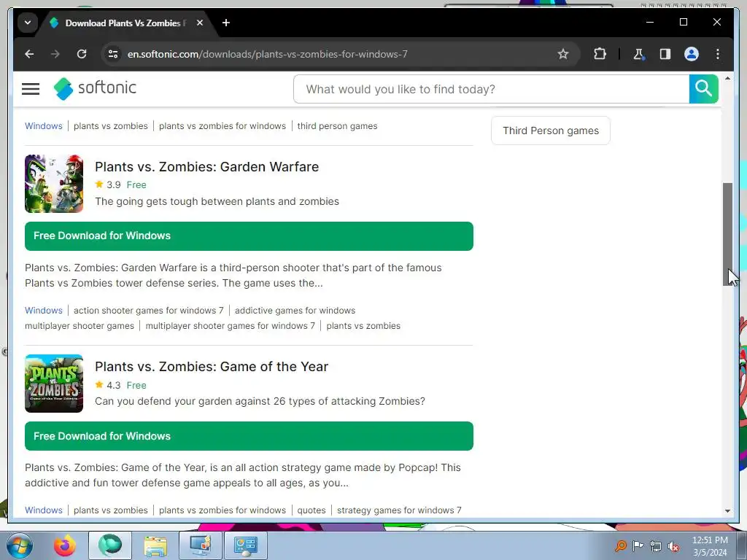Click multiplayer shooter games for windows 7 tag

click(230, 326)
